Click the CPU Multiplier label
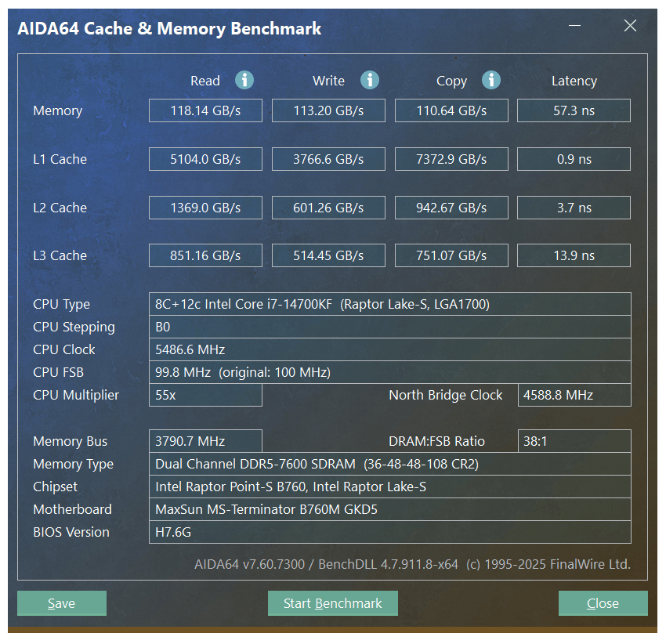Viewport: 666px width, 644px height. tap(76, 395)
